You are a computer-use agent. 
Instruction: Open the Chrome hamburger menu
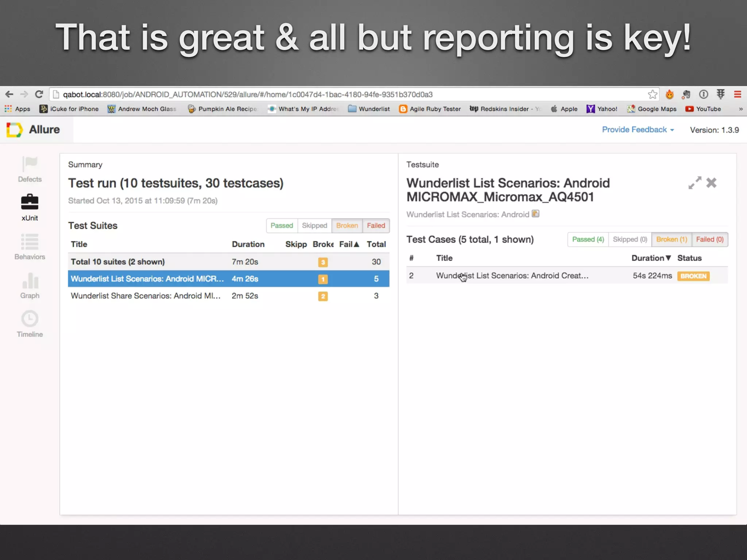(x=738, y=94)
